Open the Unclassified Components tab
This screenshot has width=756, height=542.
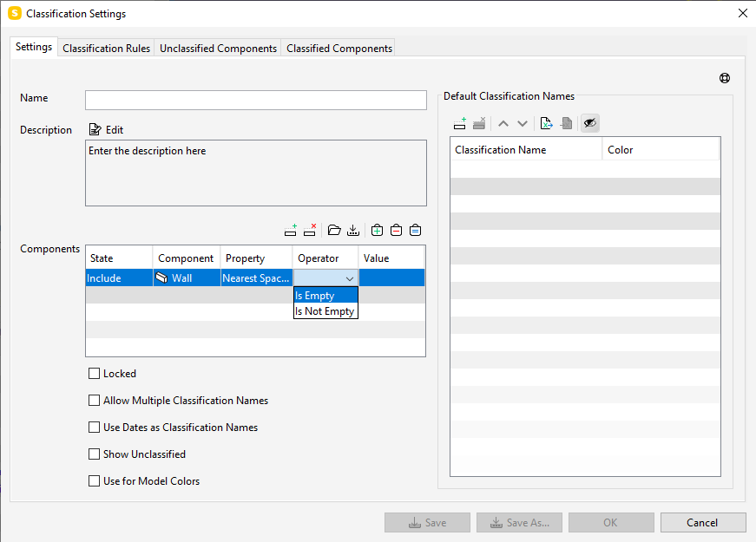point(218,49)
